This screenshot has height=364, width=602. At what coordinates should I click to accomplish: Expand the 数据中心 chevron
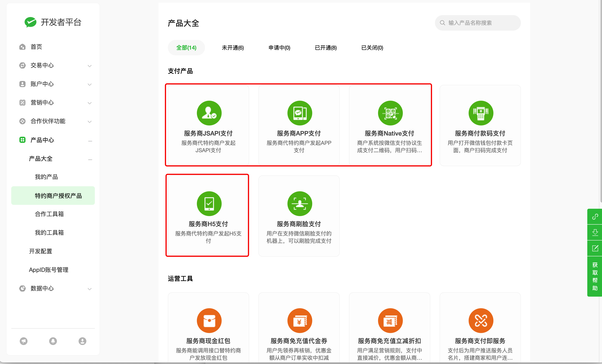[90, 289]
